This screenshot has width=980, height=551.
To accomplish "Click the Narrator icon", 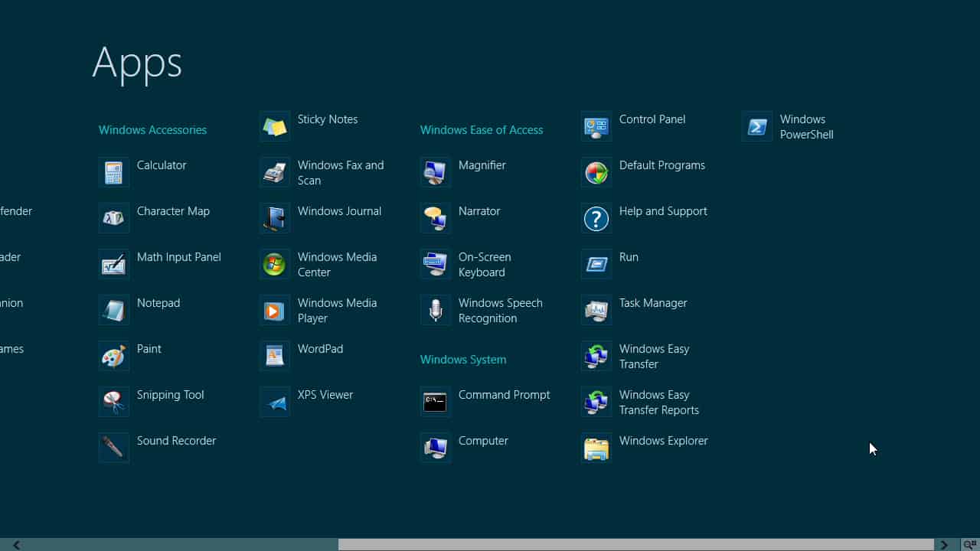I will (436, 219).
